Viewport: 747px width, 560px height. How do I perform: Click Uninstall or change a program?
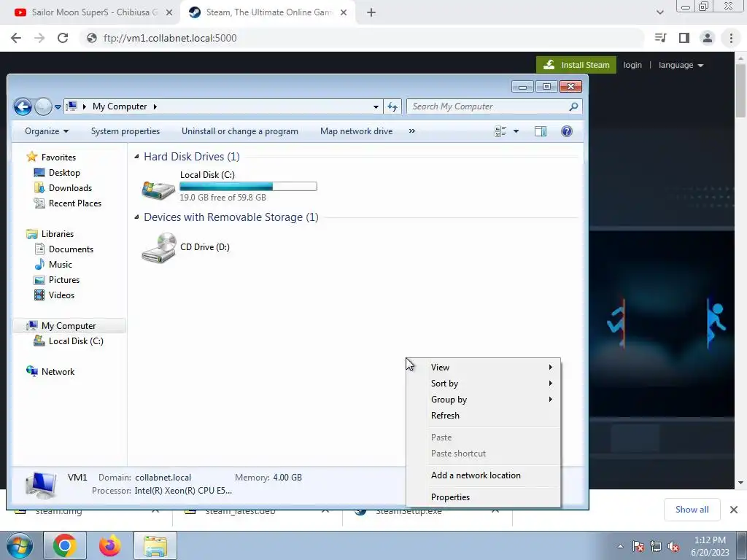pos(239,131)
